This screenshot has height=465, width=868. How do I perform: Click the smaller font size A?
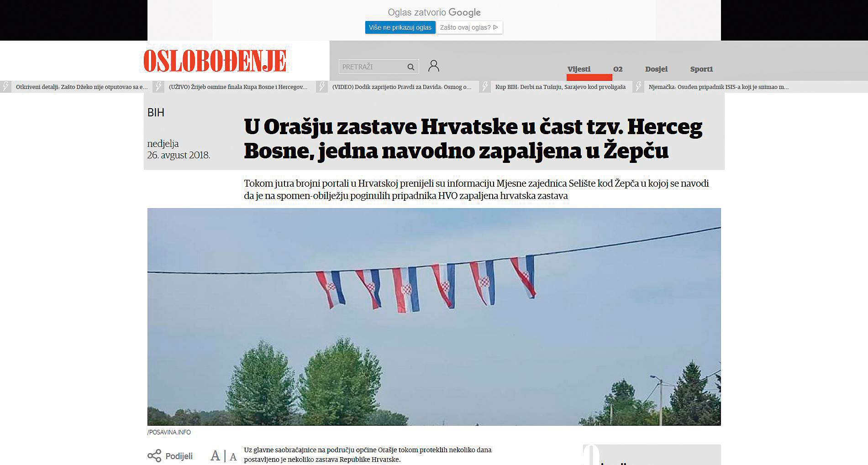[233, 457]
